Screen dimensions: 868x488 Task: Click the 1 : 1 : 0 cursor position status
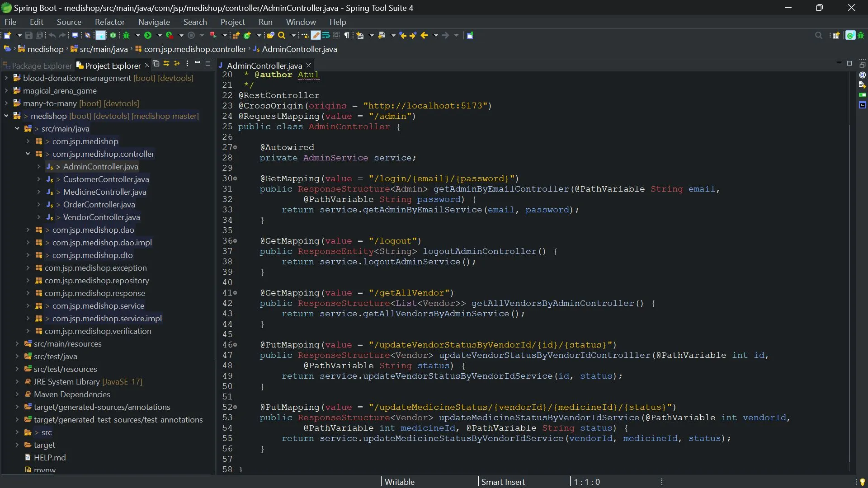tap(587, 482)
